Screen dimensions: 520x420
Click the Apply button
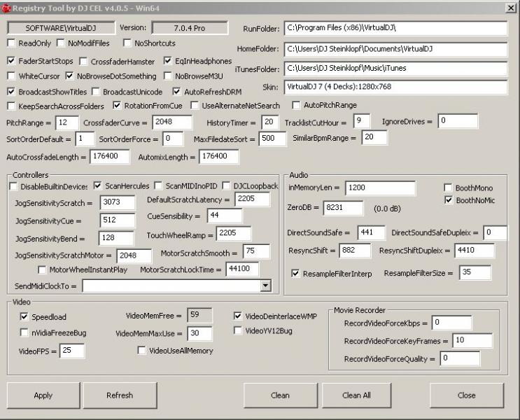tap(43, 395)
